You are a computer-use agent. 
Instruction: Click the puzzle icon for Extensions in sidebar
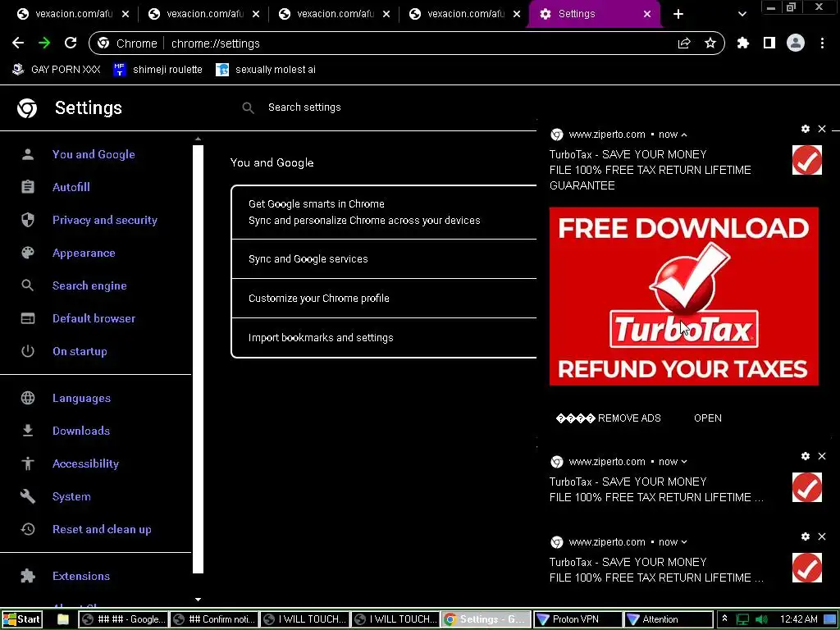pyautogui.click(x=28, y=576)
